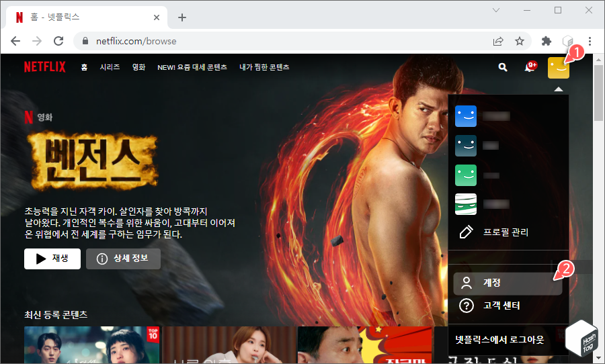Switch to the blue smiley profile
This screenshot has height=364, width=605.
(x=466, y=116)
